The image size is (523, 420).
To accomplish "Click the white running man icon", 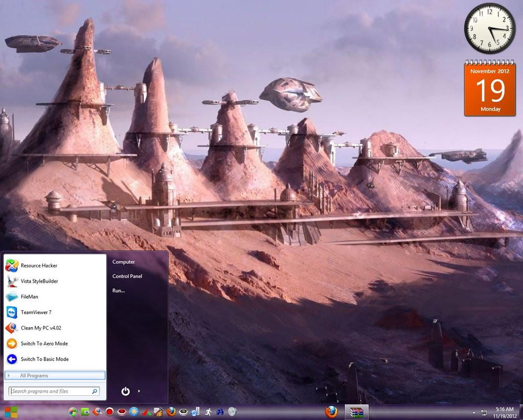I will (208, 412).
